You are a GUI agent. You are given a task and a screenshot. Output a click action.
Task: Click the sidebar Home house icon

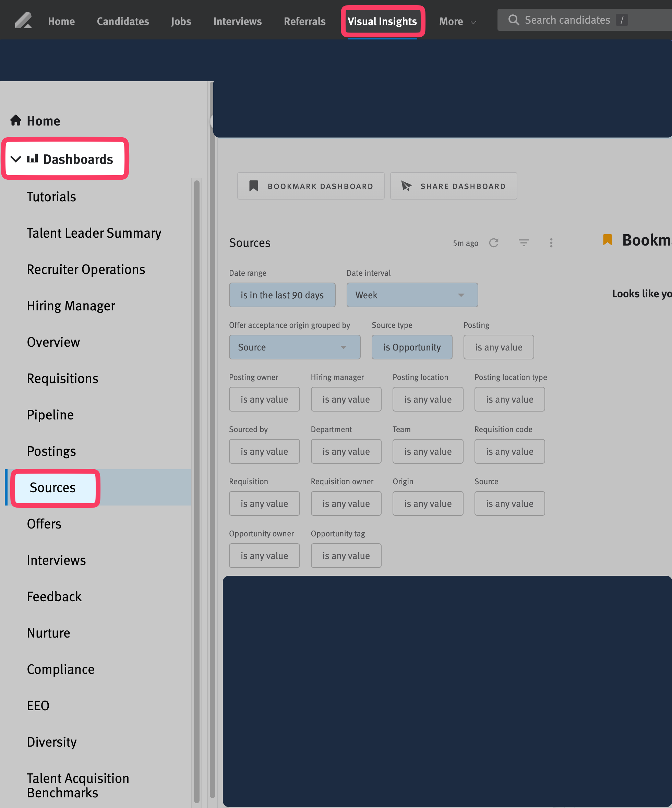16,120
